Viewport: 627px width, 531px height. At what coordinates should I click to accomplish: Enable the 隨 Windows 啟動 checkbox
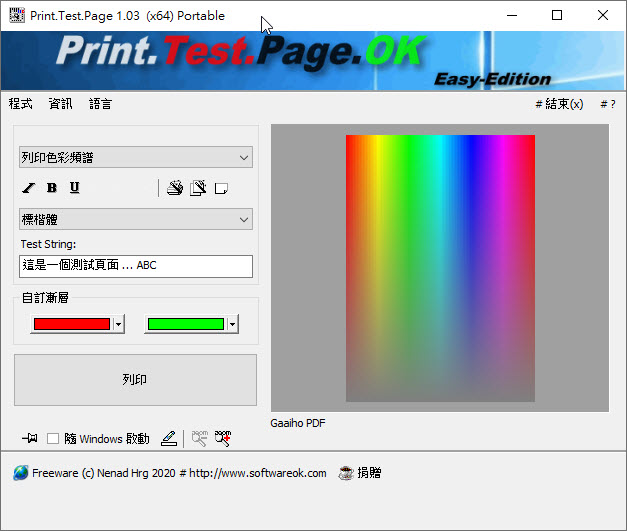coord(53,439)
